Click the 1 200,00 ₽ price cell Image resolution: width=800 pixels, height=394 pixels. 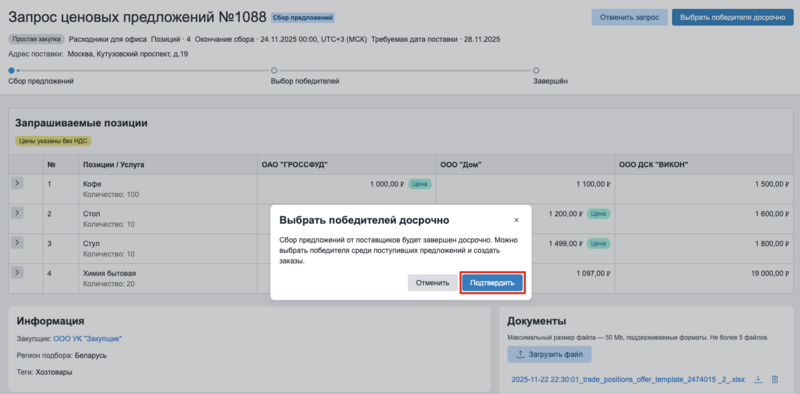(x=566, y=214)
